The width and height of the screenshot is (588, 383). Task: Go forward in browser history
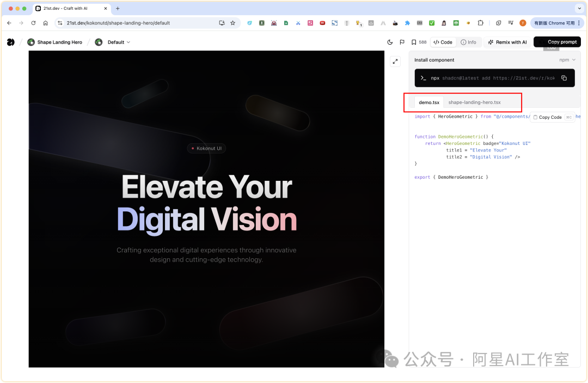21,23
